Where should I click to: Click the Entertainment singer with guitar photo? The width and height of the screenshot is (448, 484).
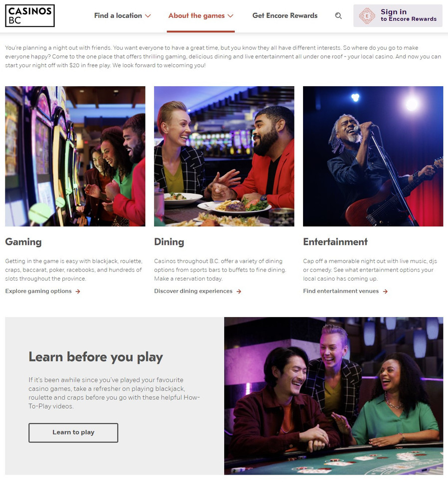[x=373, y=156]
